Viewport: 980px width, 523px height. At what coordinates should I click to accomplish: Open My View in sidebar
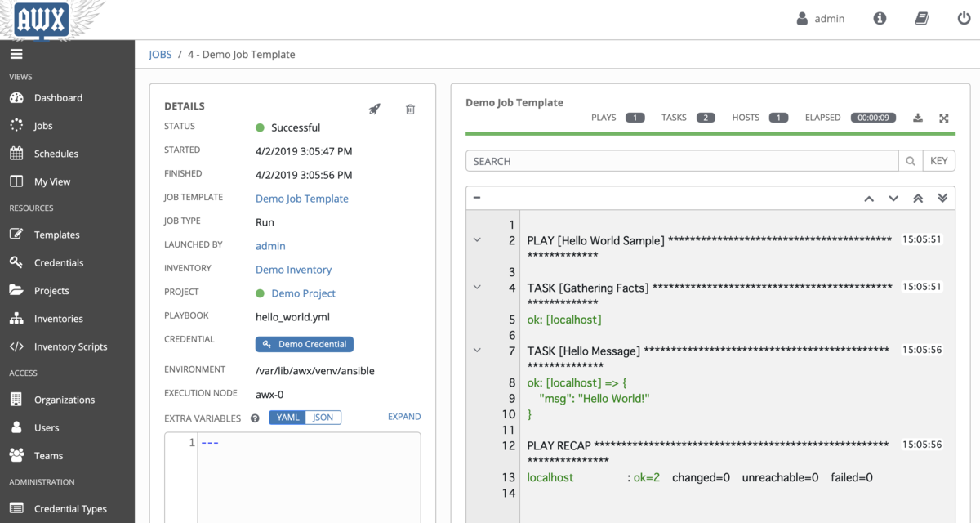coord(52,181)
